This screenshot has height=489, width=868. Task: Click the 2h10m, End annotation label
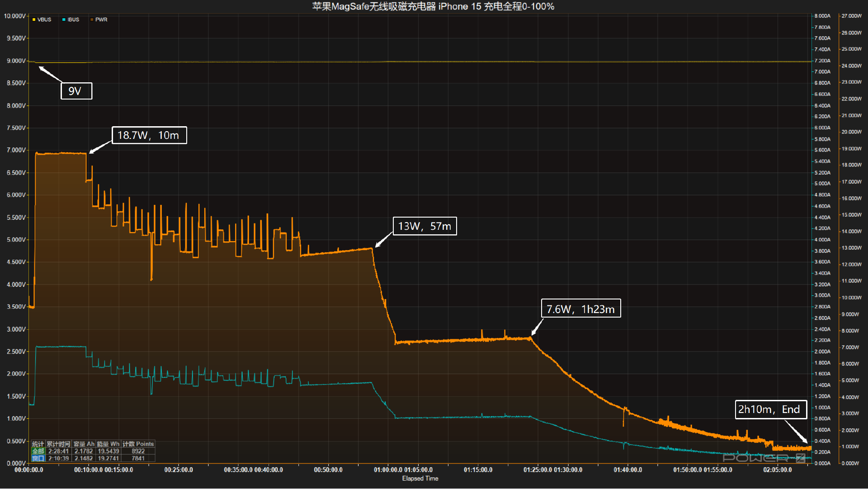click(770, 409)
